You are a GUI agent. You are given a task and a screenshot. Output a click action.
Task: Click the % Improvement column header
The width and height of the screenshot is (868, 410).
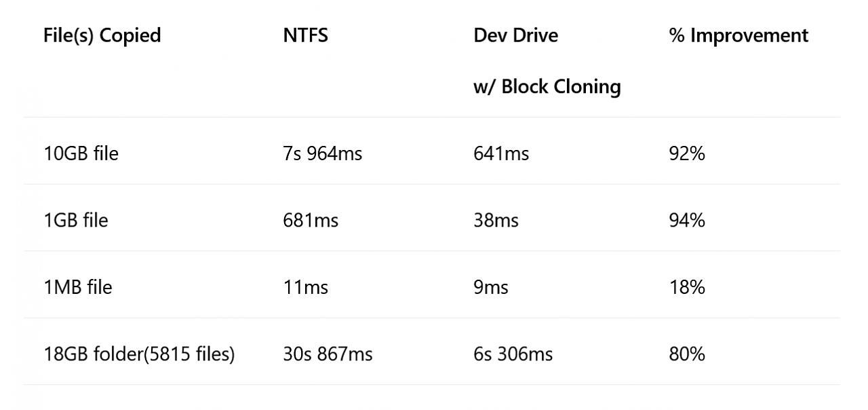click(x=738, y=36)
